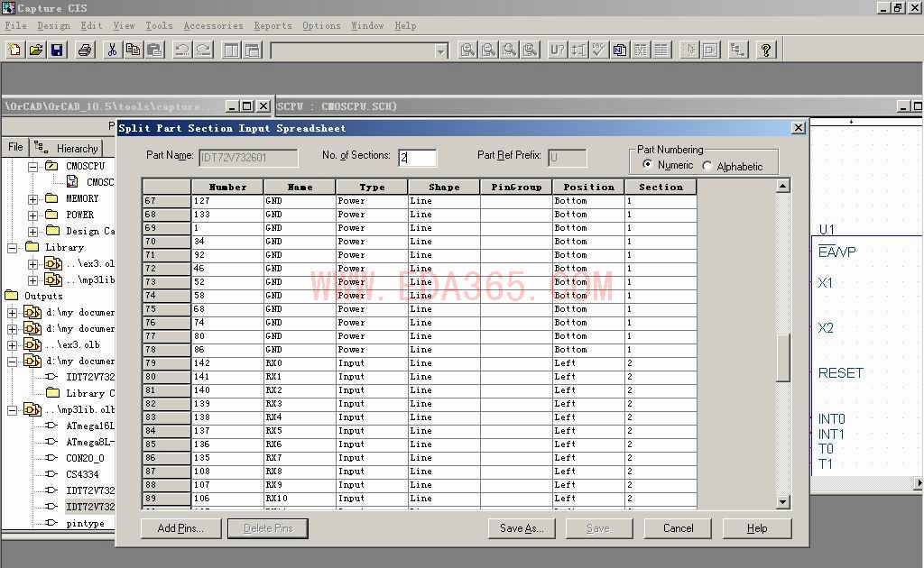Click the Open file toolbar icon

pyautogui.click(x=36, y=50)
